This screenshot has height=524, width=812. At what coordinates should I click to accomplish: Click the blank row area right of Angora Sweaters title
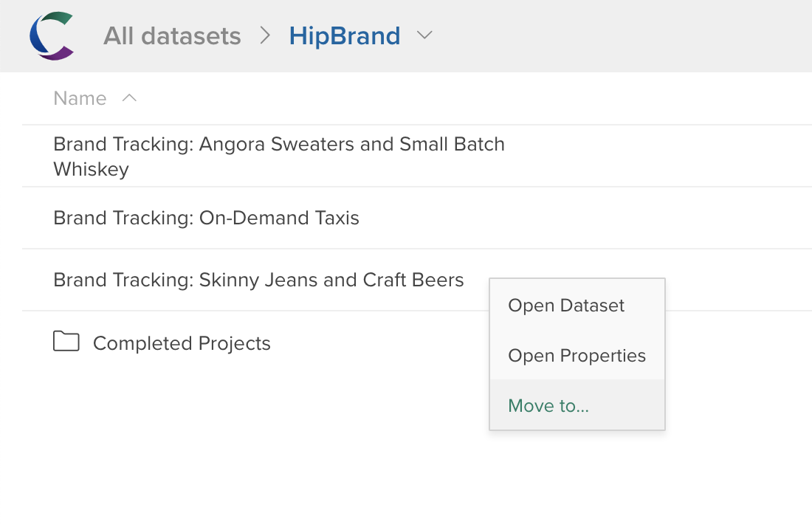coord(658,155)
